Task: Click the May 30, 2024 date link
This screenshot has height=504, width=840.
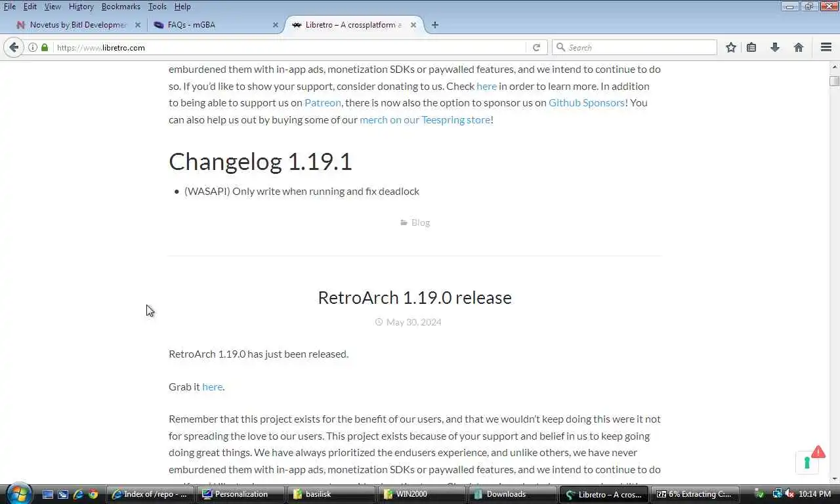Action: click(413, 322)
